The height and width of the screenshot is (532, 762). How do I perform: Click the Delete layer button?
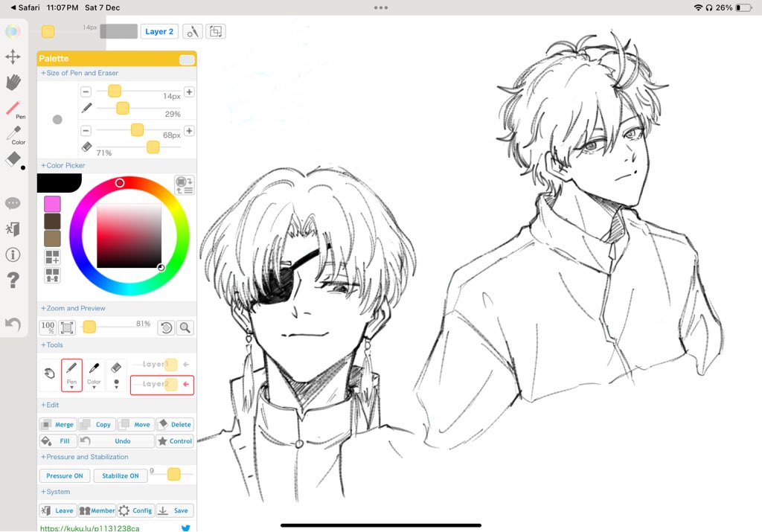point(174,424)
